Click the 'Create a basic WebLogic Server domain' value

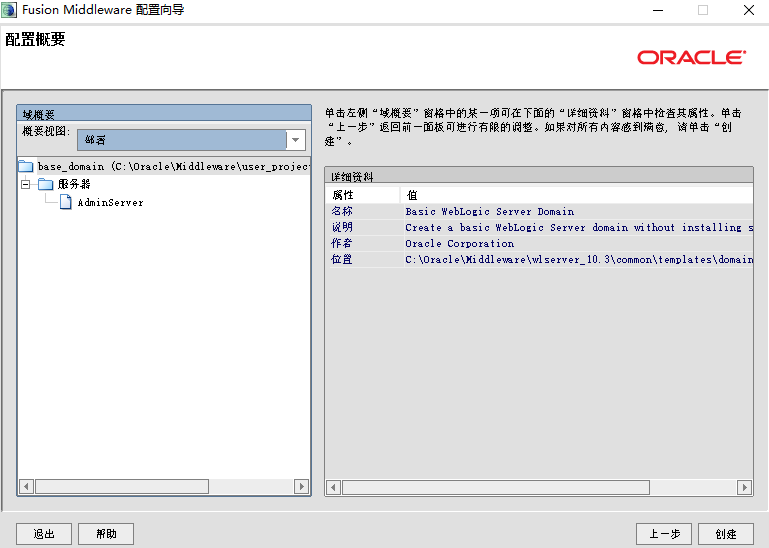point(579,228)
